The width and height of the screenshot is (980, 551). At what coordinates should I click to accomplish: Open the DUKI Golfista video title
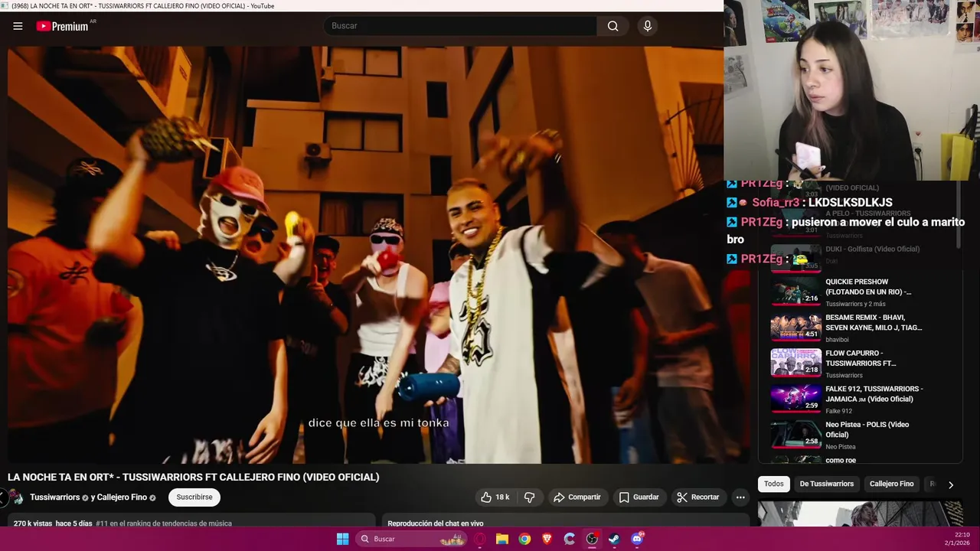(872, 249)
